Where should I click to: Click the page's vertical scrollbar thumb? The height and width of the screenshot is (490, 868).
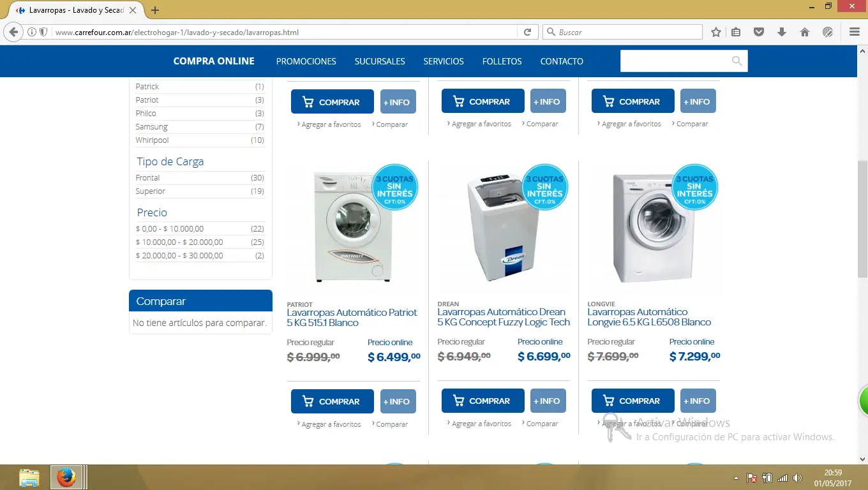(862, 218)
